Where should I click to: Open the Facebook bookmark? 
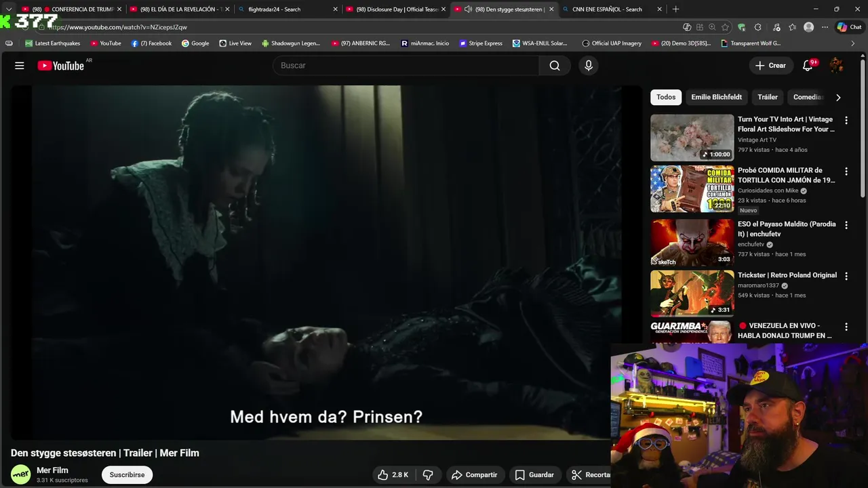(151, 43)
